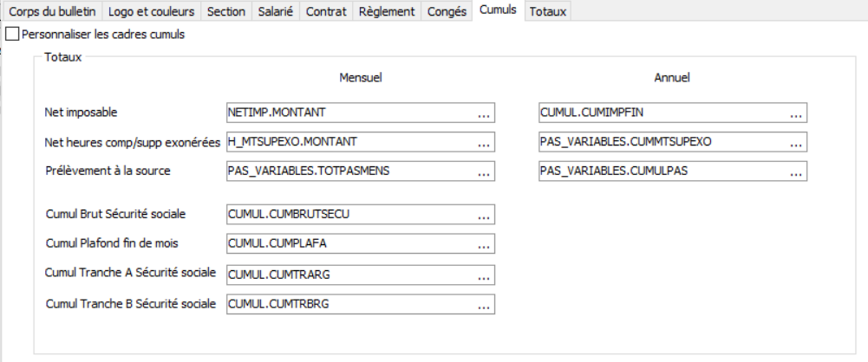Click ellipsis button for NETIMP.MONTANT field
The image size is (868, 362).
484,113
